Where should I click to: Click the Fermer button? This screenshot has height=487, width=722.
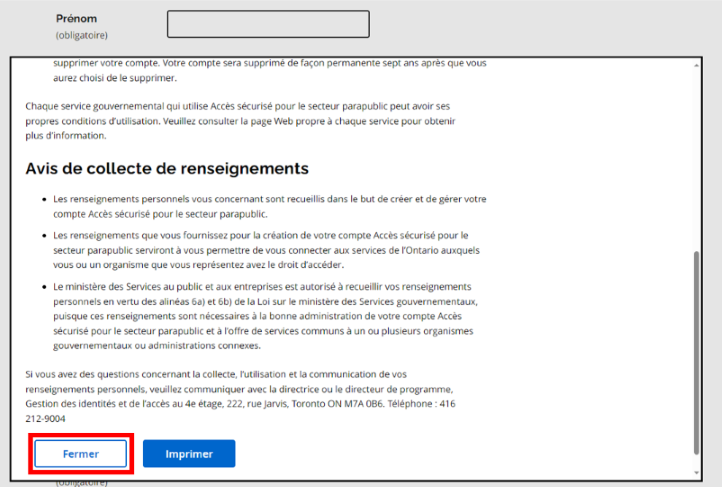tap(81, 453)
